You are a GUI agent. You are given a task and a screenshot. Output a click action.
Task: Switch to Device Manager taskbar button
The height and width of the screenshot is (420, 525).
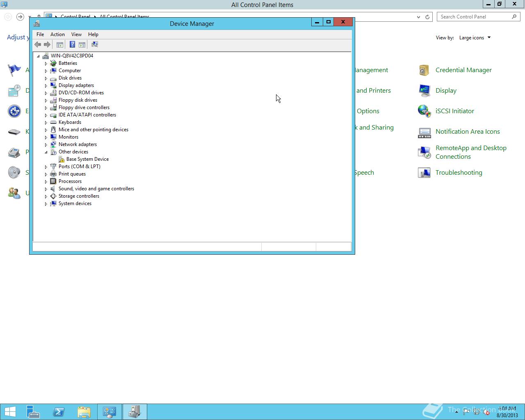pyautogui.click(x=135, y=412)
